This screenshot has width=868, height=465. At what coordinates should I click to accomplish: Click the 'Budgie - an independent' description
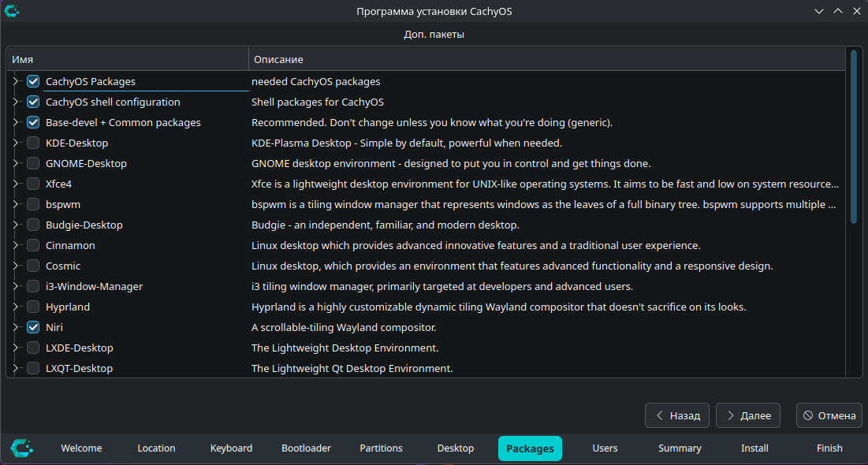tap(386, 225)
